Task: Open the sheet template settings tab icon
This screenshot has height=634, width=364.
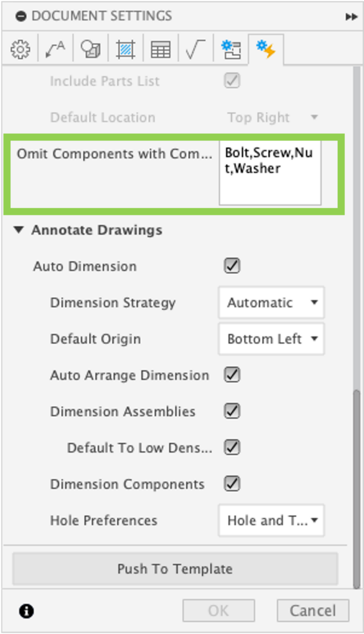Action: coord(231,50)
